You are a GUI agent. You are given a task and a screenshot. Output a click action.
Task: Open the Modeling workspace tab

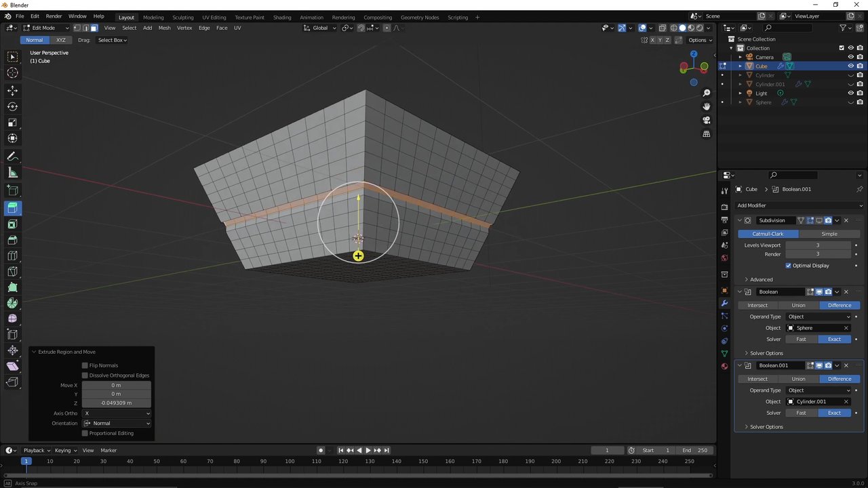point(153,17)
